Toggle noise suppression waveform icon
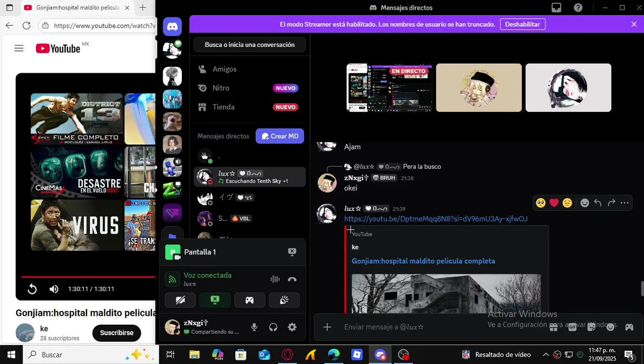644x364 pixels. [275, 279]
